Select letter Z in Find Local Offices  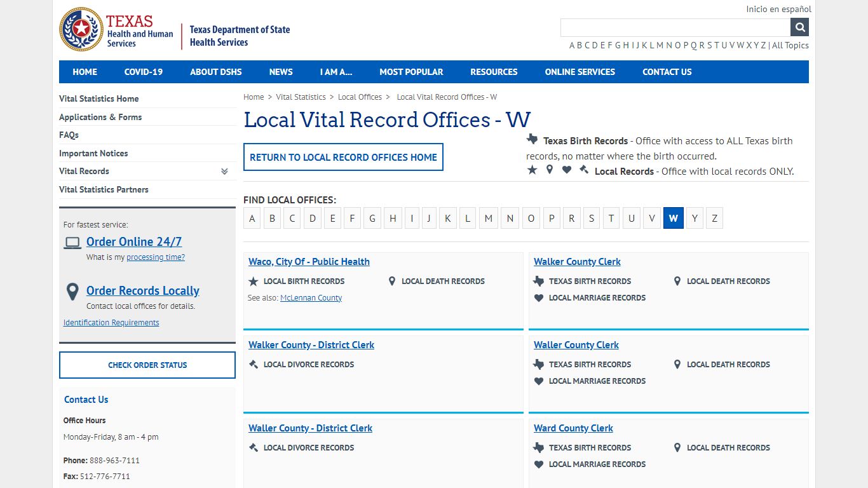(x=714, y=218)
